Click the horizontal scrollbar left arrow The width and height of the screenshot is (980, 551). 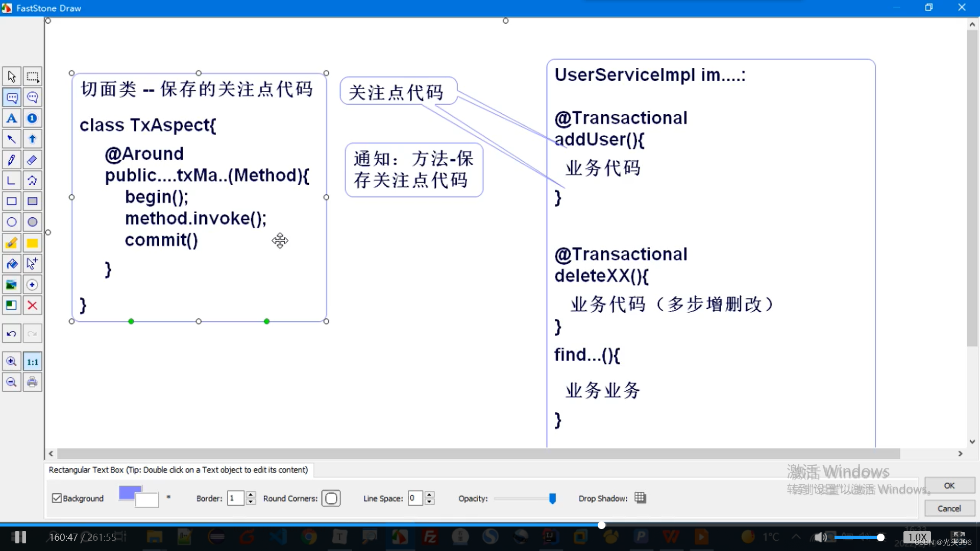51,454
